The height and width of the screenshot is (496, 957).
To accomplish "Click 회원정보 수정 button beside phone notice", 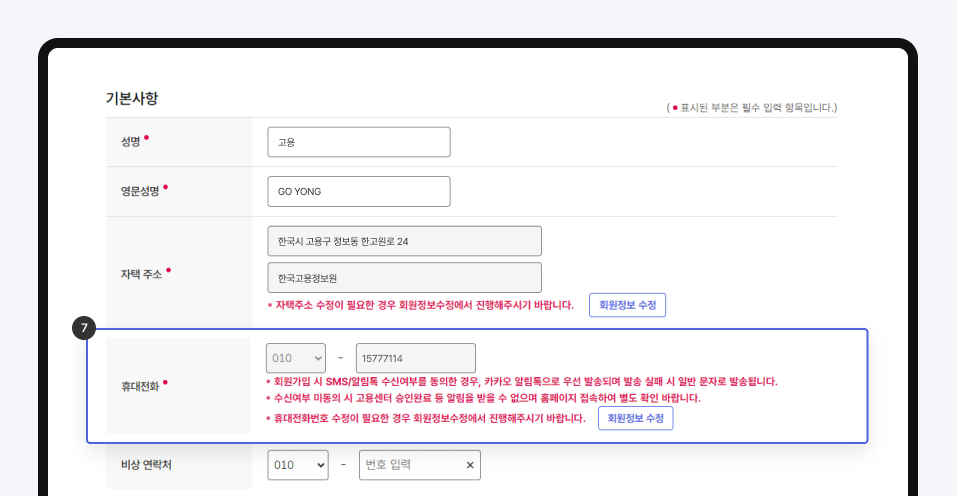I will (635, 419).
